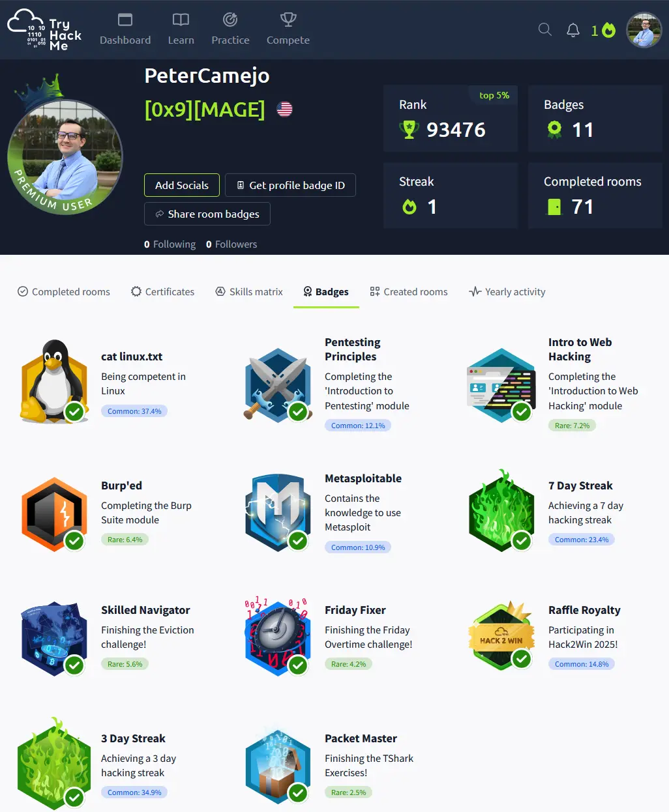Image resolution: width=669 pixels, height=812 pixels.
Task: Click the notifications bell icon
Action: (572, 29)
